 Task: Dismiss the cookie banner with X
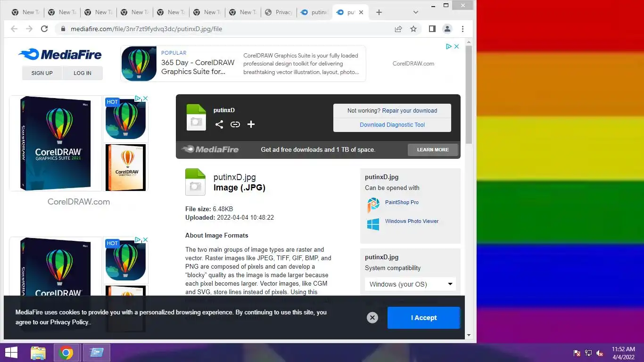click(x=372, y=318)
